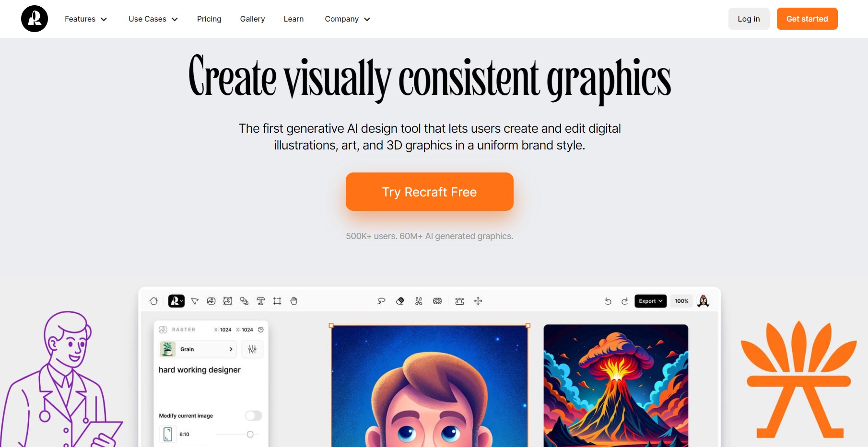Open the Pricing page
The image size is (868, 447).
(209, 19)
